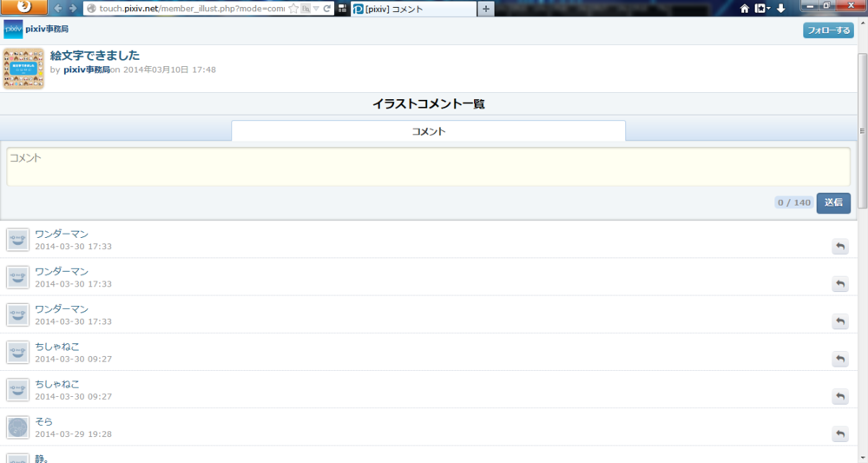The height and width of the screenshot is (463, 868).
Task: Click the 2014-03-29 19:28 timestamp
Action: [73, 434]
